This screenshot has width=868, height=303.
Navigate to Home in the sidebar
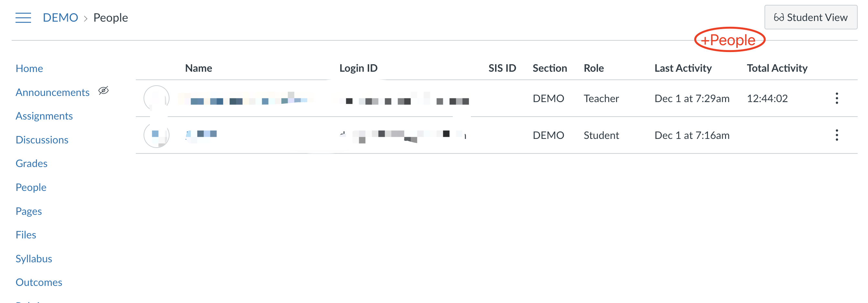tap(29, 68)
